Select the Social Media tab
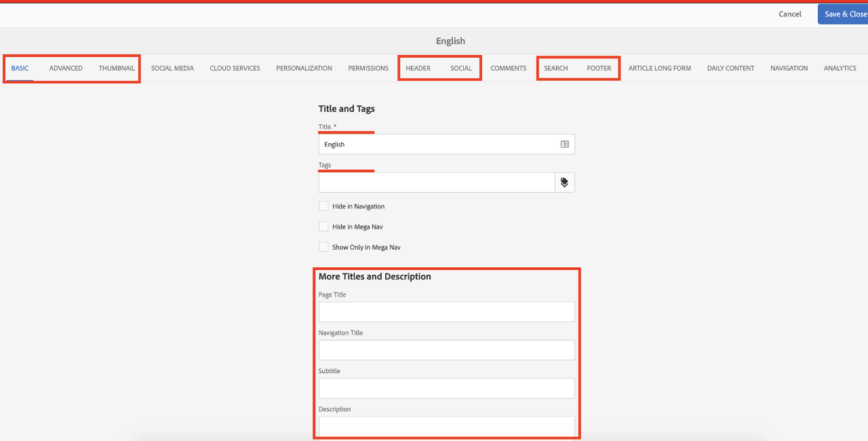The height and width of the screenshot is (441, 868). pyautogui.click(x=172, y=69)
